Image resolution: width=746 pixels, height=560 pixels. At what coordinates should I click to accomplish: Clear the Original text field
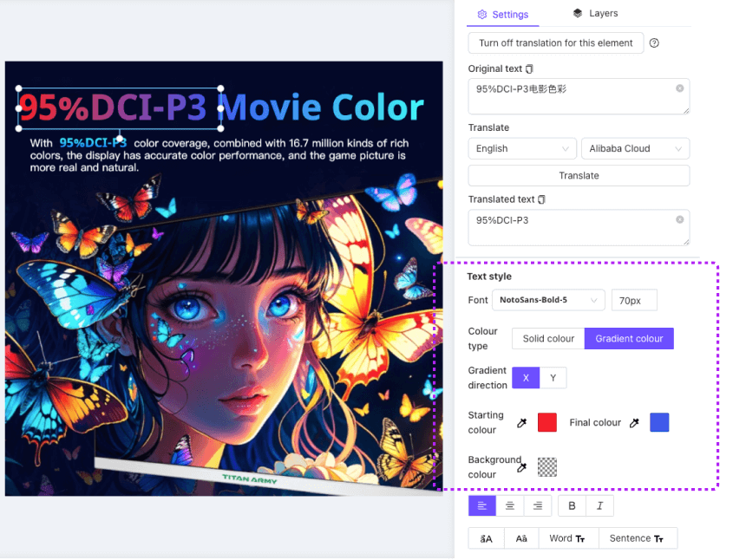click(x=680, y=88)
